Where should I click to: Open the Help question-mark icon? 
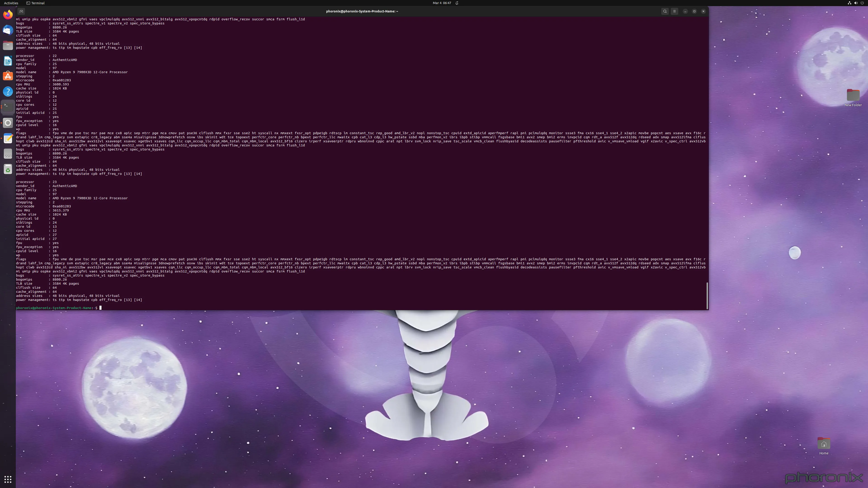[8, 91]
